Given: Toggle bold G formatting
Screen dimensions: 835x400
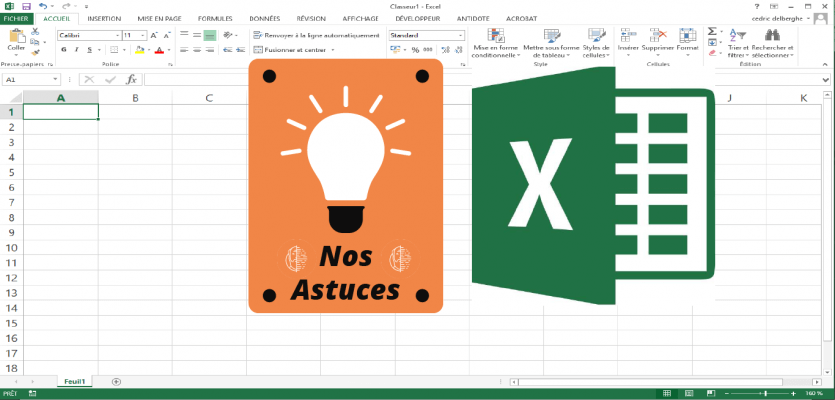Looking at the screenshot, I should [x=64, y=50].
